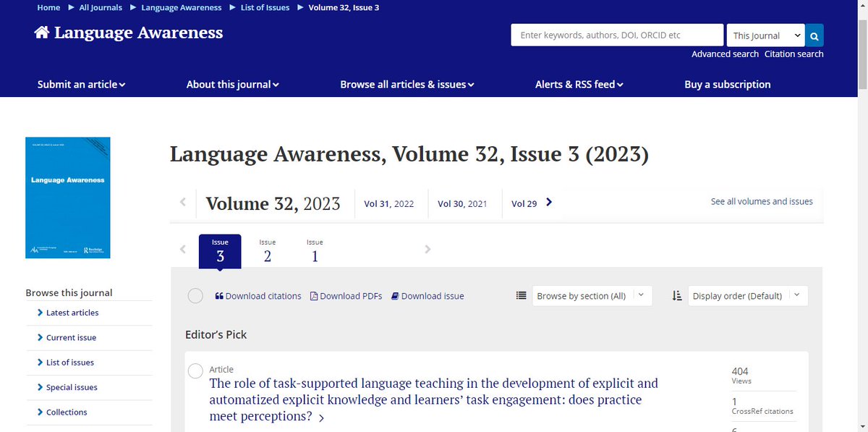Toggle the select-all articles circle checkbox
868x432 pixels.
[x=195, y=296]
